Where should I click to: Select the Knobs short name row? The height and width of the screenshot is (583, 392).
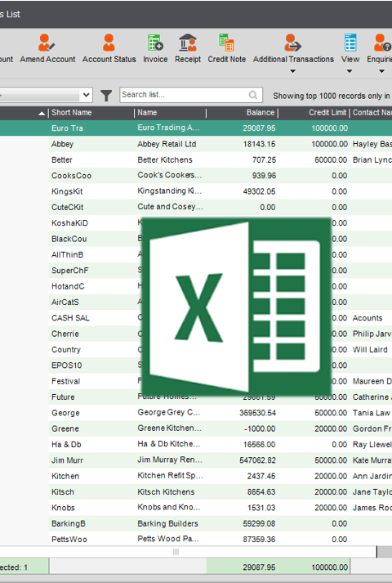coord(63,508)
